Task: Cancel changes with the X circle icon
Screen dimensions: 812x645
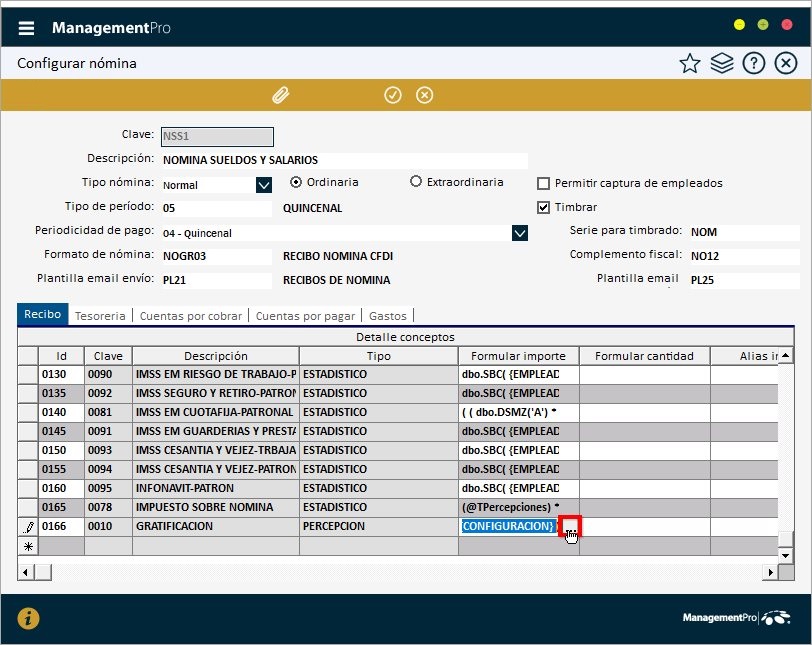Action: [425, 95]
